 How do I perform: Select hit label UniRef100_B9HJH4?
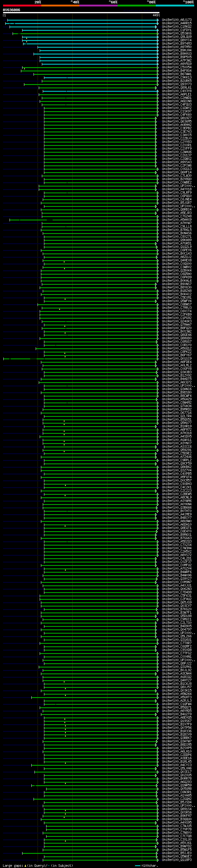coord(176,50)
